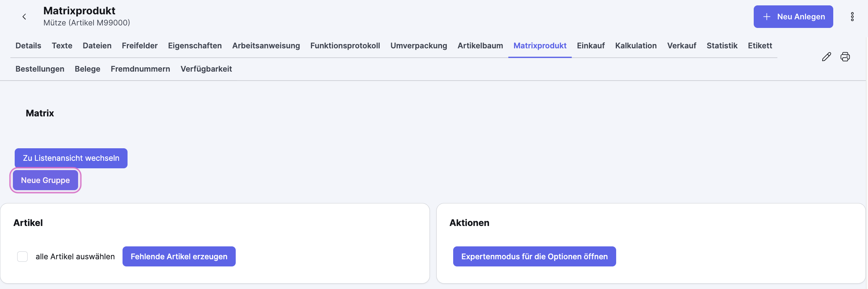The width and height of the screenshot is (868, 289).
Task: Select the Funktionsprotokoll tab
Action: pyautogui.click(x=345, y=45)
